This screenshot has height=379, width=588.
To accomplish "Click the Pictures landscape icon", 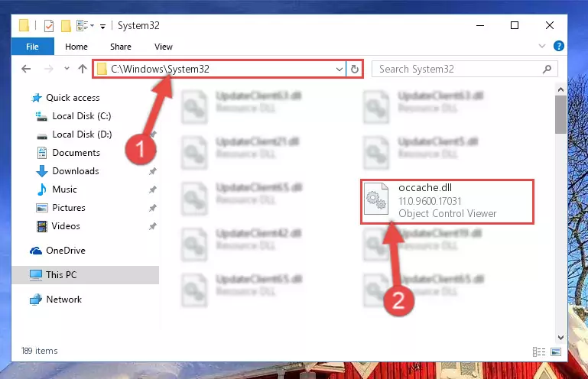I will (x=42, y=208).
